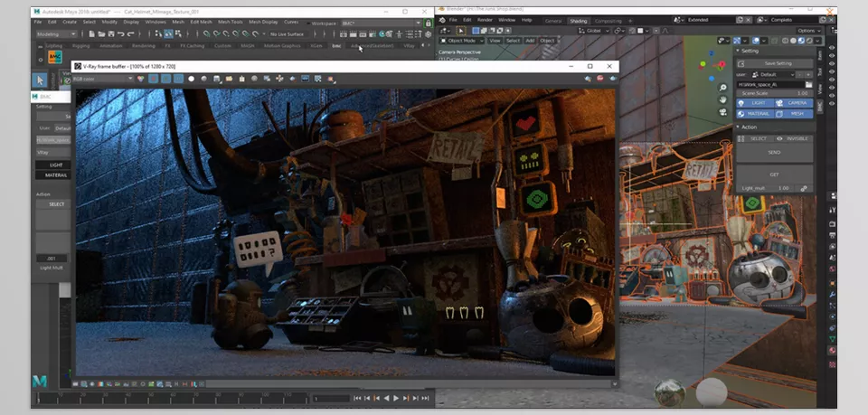Click SEND button in Blender
The width and height of the screenshot is (868, 415).
[775, 153]
